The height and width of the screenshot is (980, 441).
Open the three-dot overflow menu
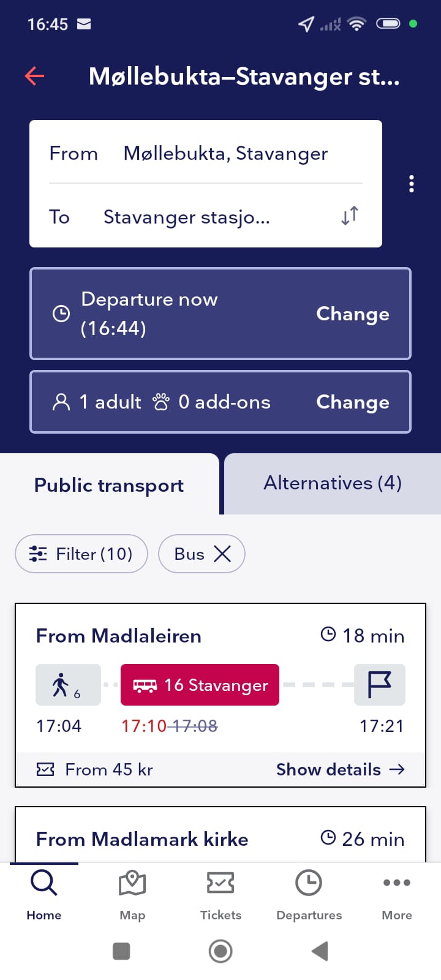pyautogui.click(x=412, y=184)
